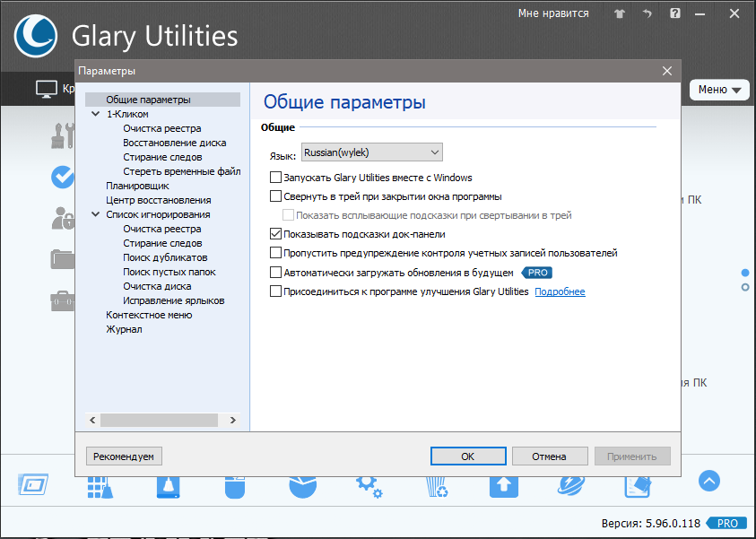The image size is (756, 539).
Task: Open Очистка диска ignore list page
Action: pyautogui.click(x=157, y=286)
